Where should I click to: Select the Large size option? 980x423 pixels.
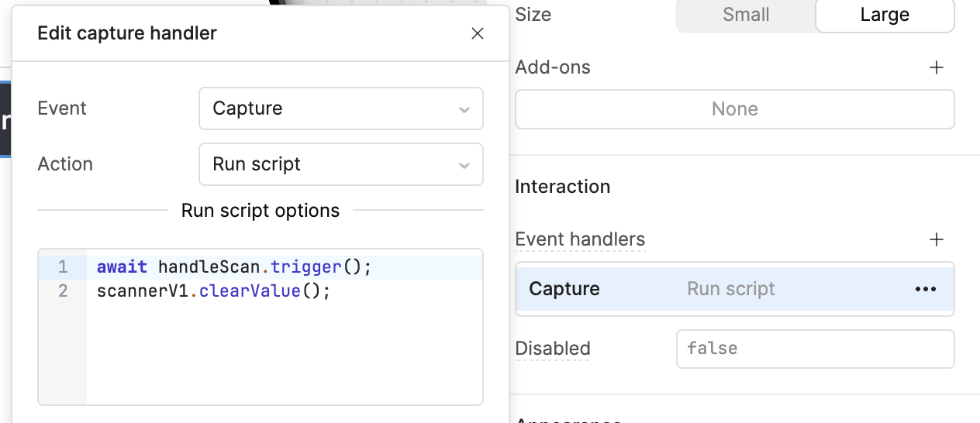[x=884, y=15]
